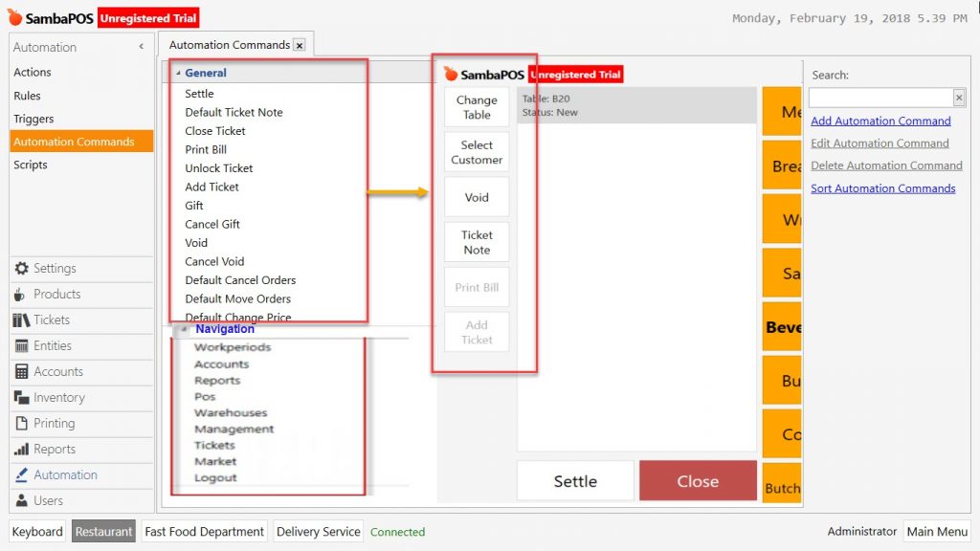The width and height of the screenshot is (980, 551).
Task: Click the Tickets books icon
Action: pyautogui.click(x=21, y=320)
